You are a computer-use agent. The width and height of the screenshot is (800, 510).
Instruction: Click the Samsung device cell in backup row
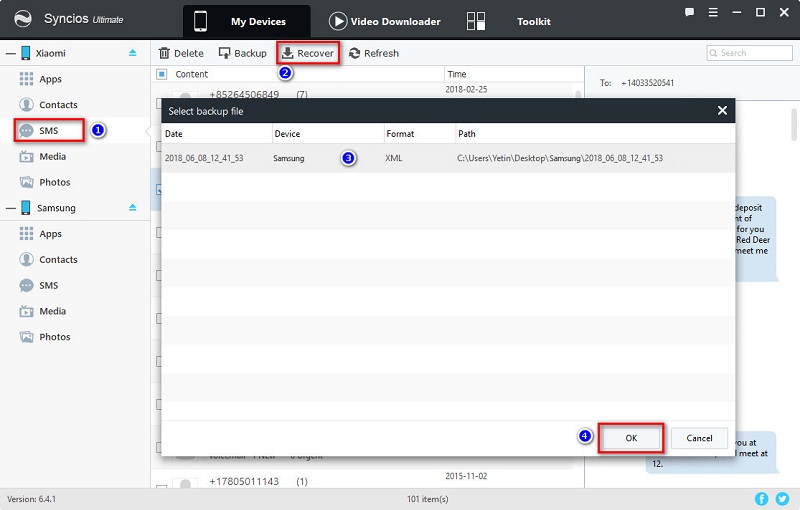(289, 158)
